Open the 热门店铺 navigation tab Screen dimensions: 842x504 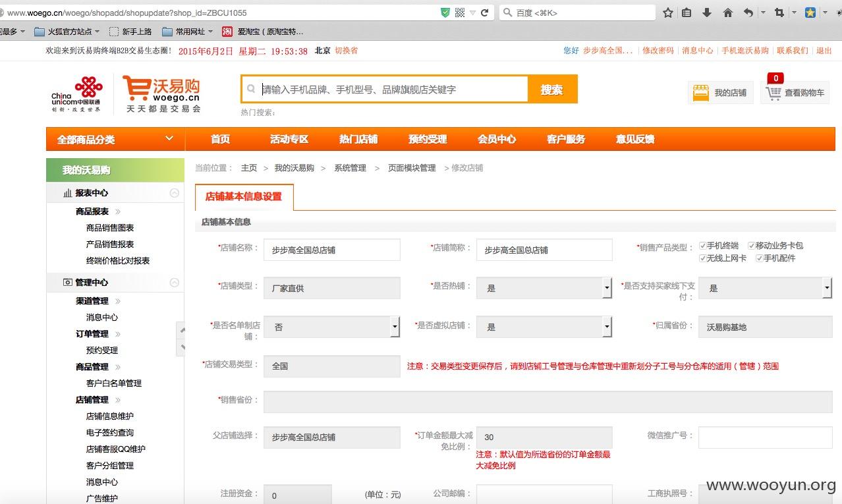tap(358, 139)
